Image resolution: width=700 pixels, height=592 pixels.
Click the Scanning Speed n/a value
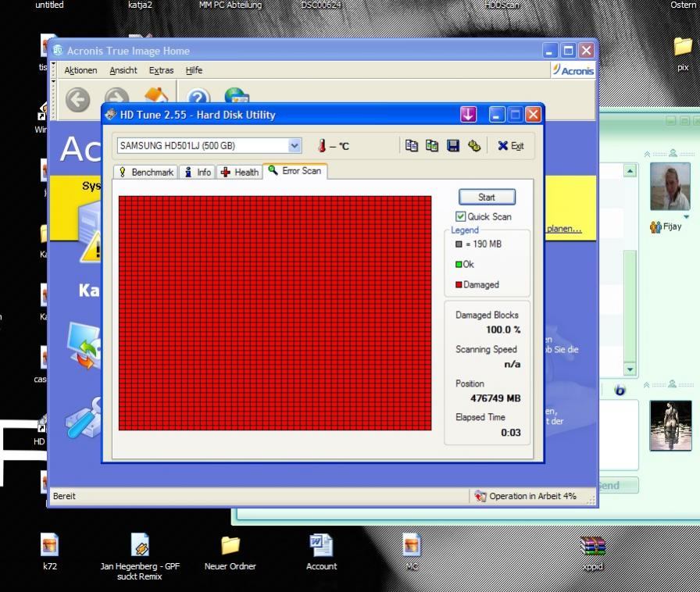512,364
